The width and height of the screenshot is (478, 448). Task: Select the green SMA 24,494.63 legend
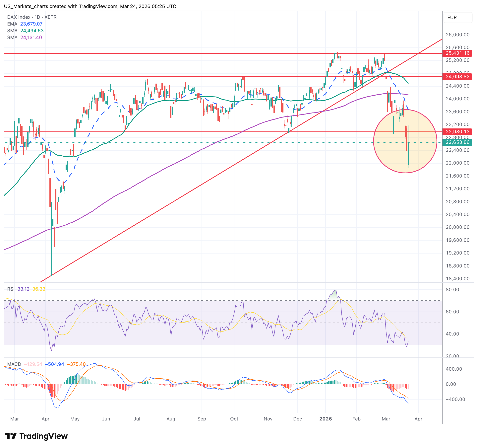coord(25,31)
